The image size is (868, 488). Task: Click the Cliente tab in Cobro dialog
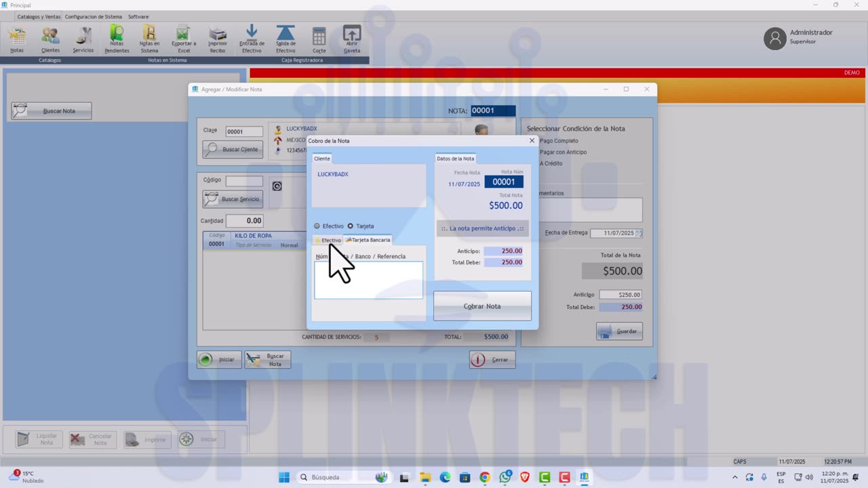point(322,159)
